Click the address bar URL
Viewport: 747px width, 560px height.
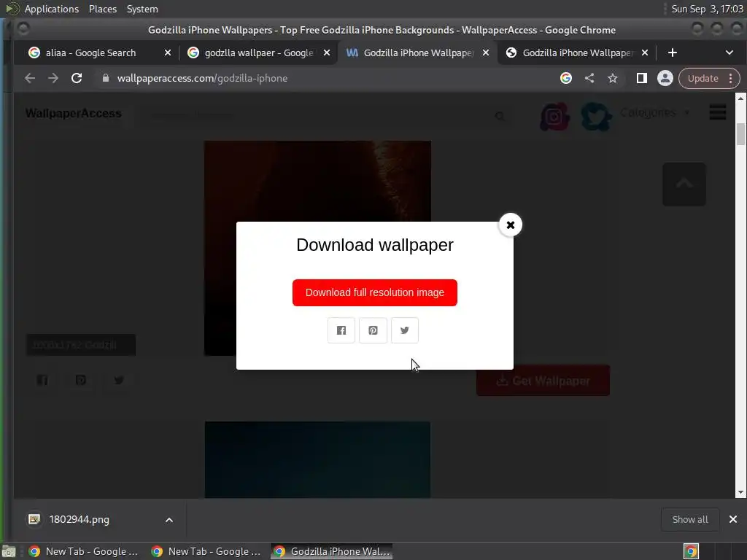(x=203, y=78)
